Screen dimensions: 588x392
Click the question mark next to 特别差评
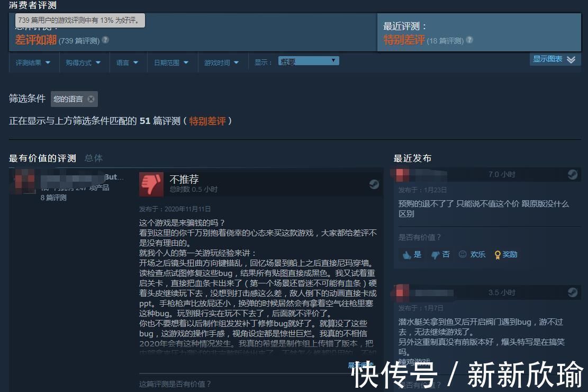pyautogui.click(x=469, y=39)
